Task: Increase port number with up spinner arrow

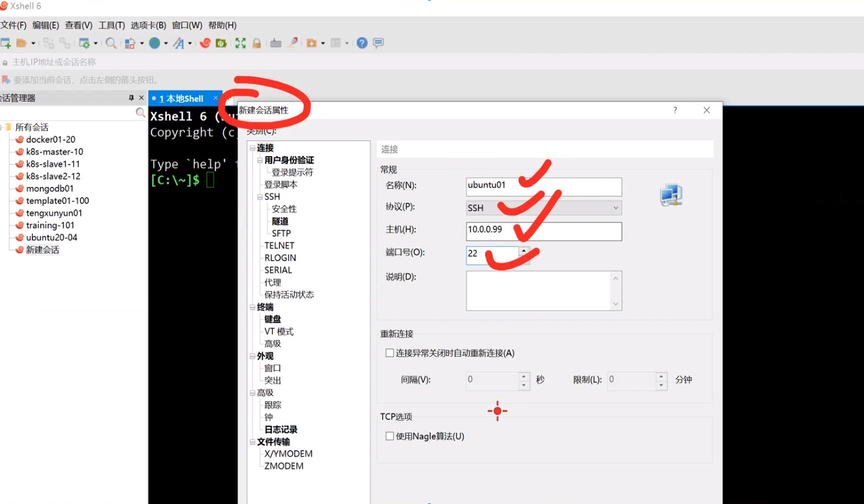Action: tap(524, 250)
